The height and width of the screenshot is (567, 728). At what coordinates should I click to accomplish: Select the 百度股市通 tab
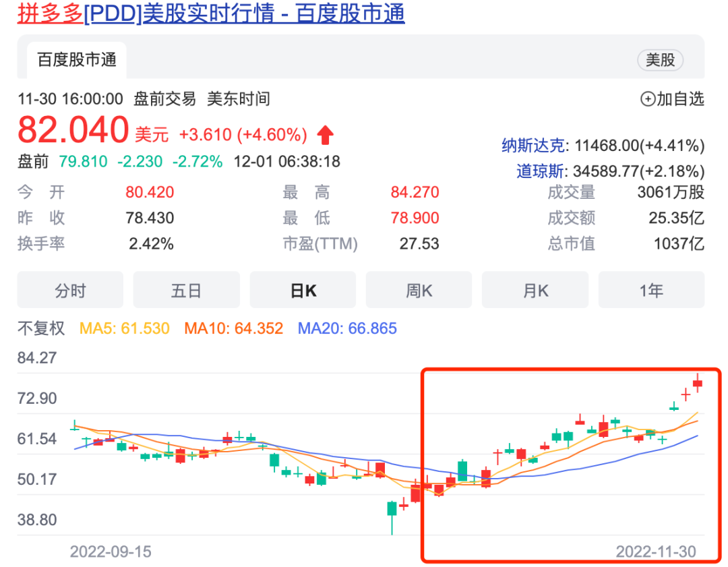point(75,59)
